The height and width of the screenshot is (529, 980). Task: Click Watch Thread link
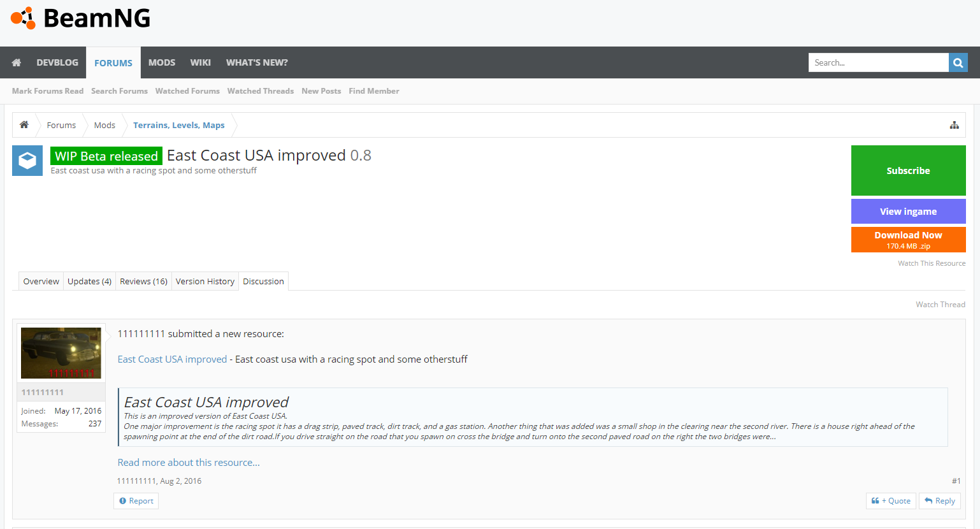click(x=940, y=305)
